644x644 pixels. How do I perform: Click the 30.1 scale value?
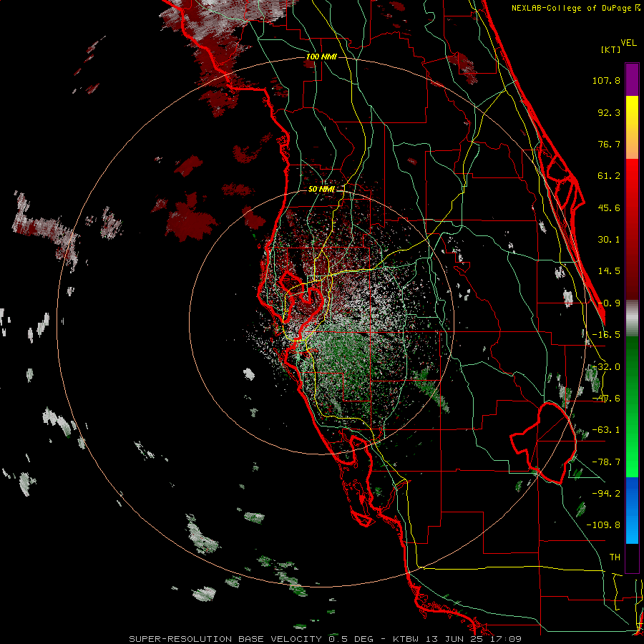(609, 240)
